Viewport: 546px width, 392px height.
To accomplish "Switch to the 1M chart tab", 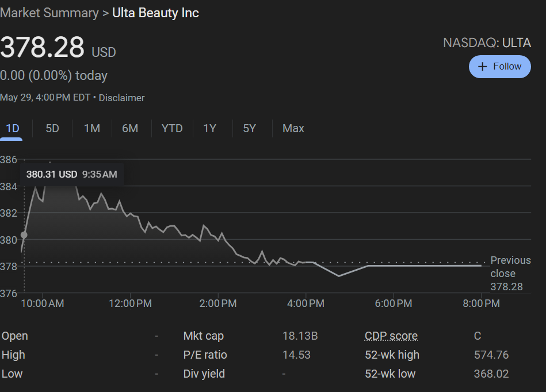I will pos(92,128).
